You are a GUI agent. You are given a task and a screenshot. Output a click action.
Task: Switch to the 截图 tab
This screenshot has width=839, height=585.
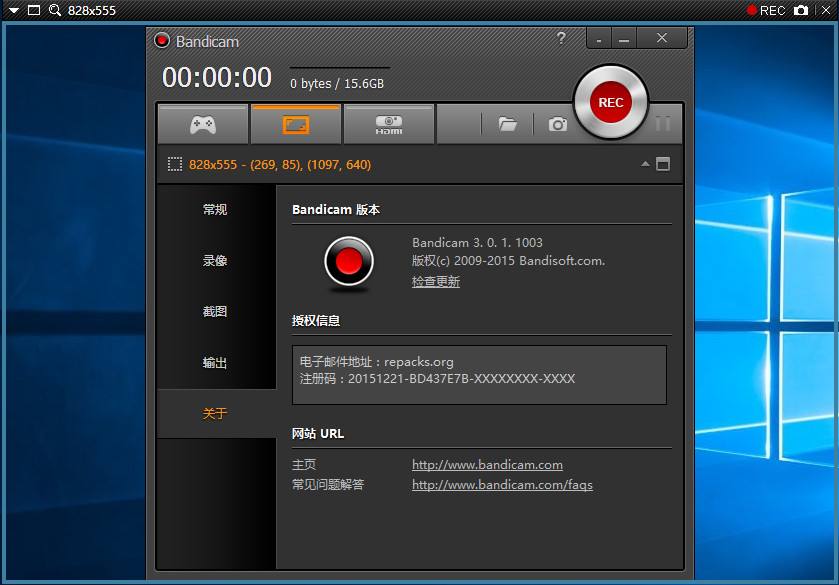pos(213,311)
